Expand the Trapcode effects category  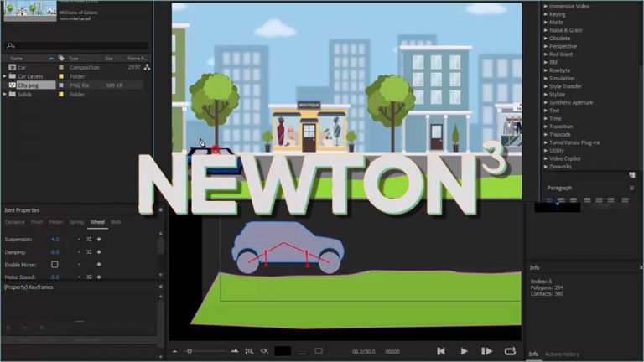coord(546,135)
